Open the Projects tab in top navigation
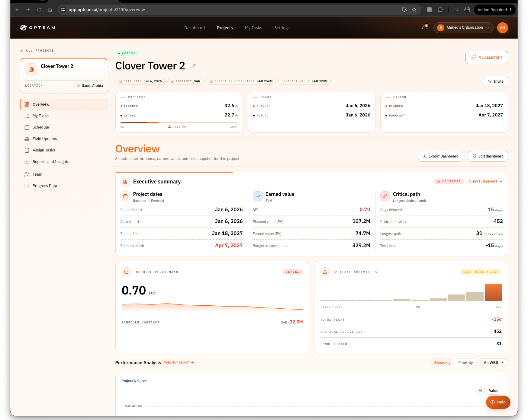 [225, 28]
